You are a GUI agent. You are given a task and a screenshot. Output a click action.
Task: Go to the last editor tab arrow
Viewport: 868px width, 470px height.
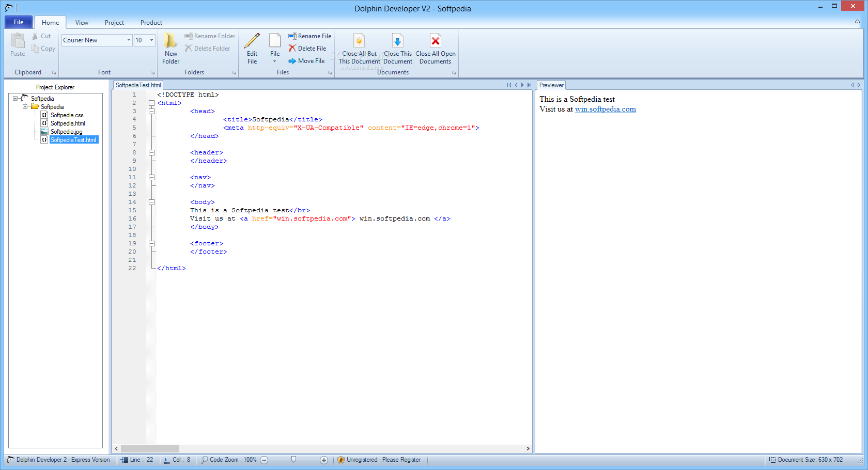[x=529, y=85]
